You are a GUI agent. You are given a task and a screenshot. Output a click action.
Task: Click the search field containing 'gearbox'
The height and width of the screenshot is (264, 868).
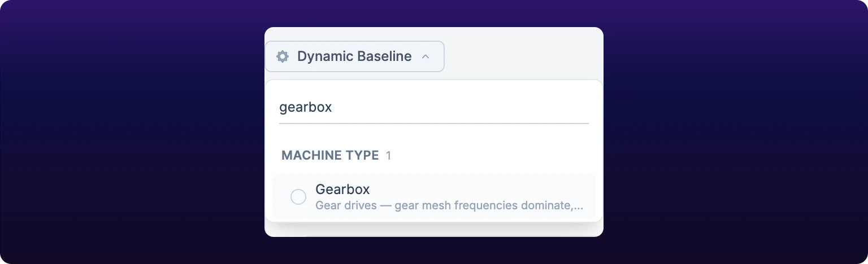[x=433, y=107]
